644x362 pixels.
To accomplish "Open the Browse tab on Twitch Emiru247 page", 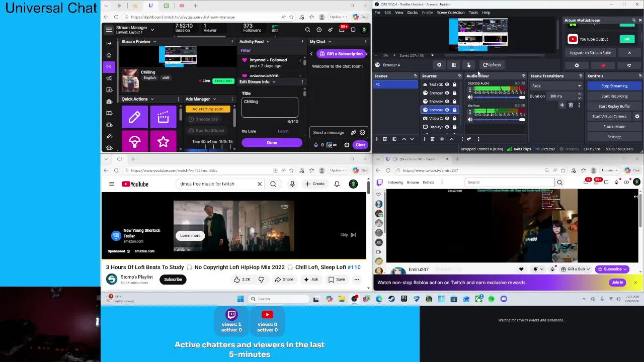I will point(413,183).
